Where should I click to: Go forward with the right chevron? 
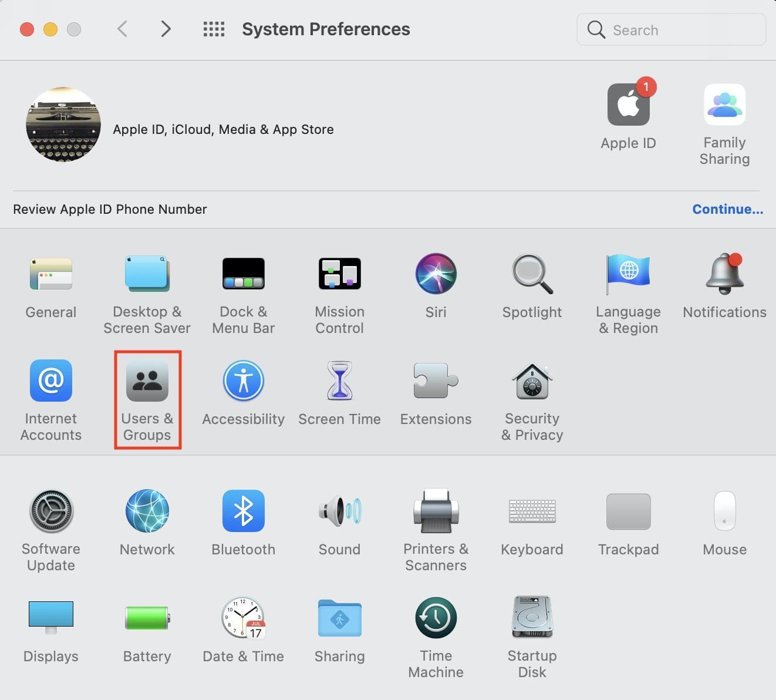tap(166, 29)
